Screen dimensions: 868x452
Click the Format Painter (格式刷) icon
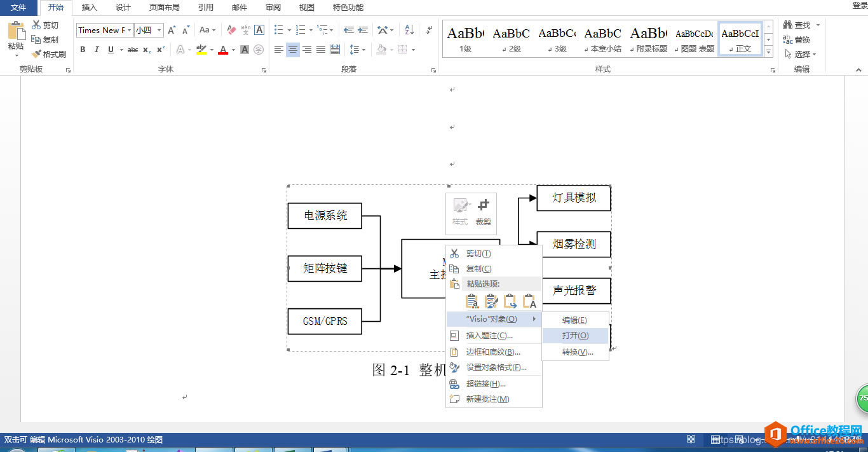tap(36, 54)
